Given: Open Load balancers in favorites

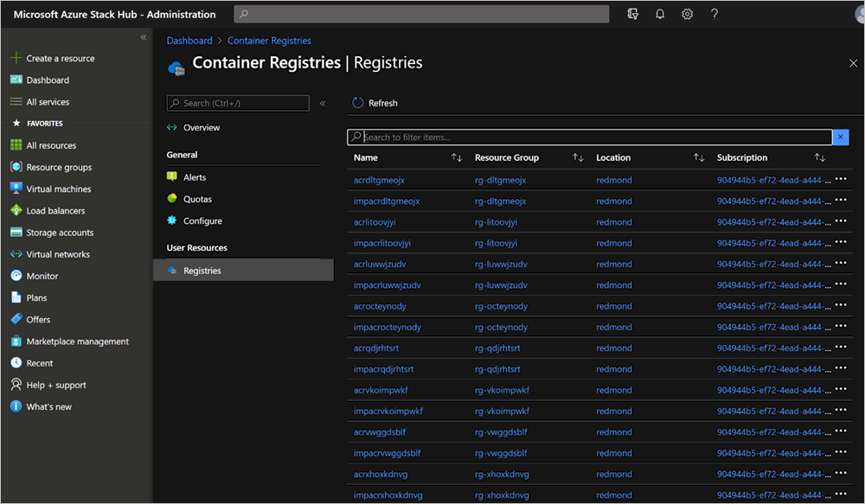Looking at the screenshot, I should pyautogui.click(x=55, y=211).
